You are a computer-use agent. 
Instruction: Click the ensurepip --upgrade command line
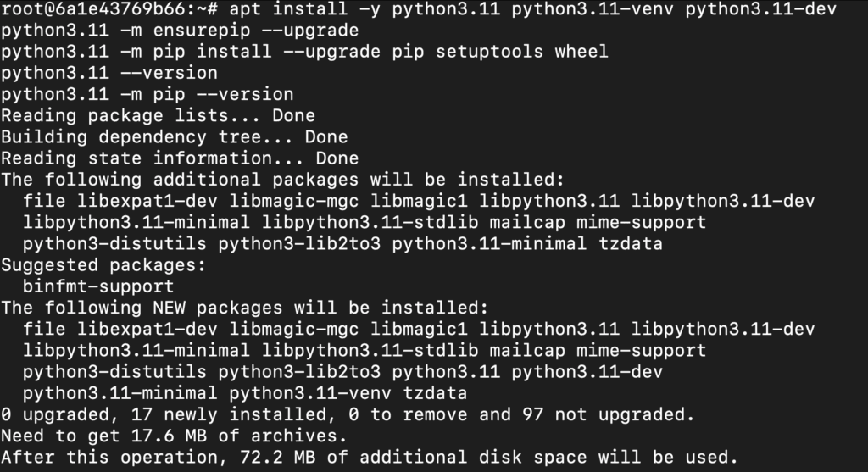179,31
